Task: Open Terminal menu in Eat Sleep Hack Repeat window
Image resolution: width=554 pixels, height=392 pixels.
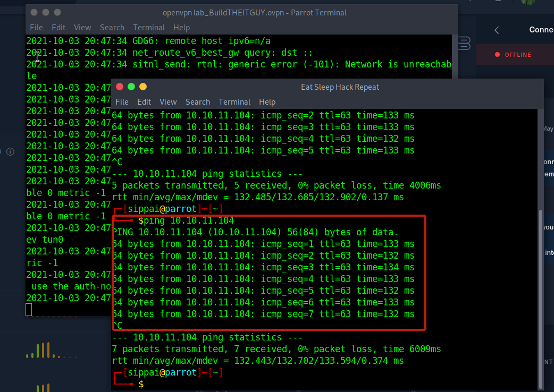Action: (x=234, y=102)
